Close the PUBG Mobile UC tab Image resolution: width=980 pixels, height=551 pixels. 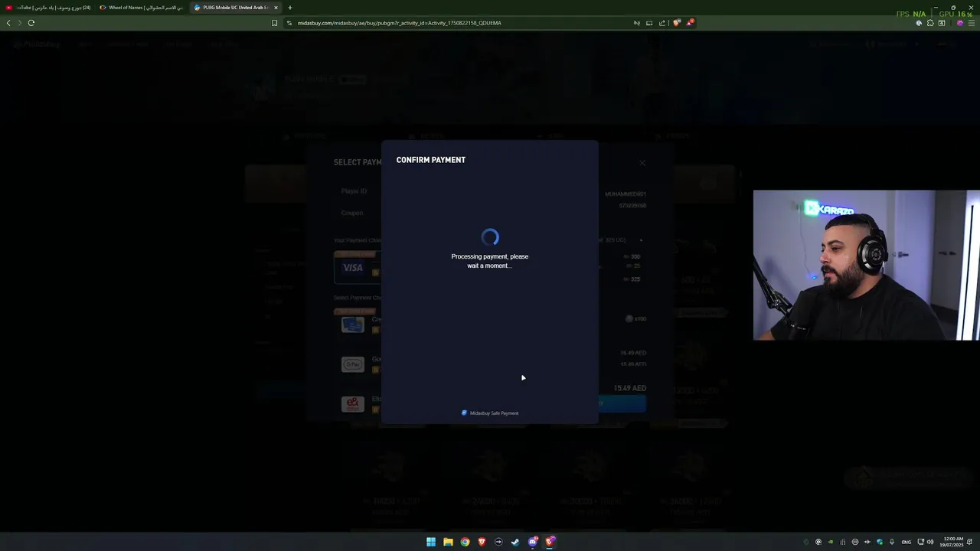(276, 8)
